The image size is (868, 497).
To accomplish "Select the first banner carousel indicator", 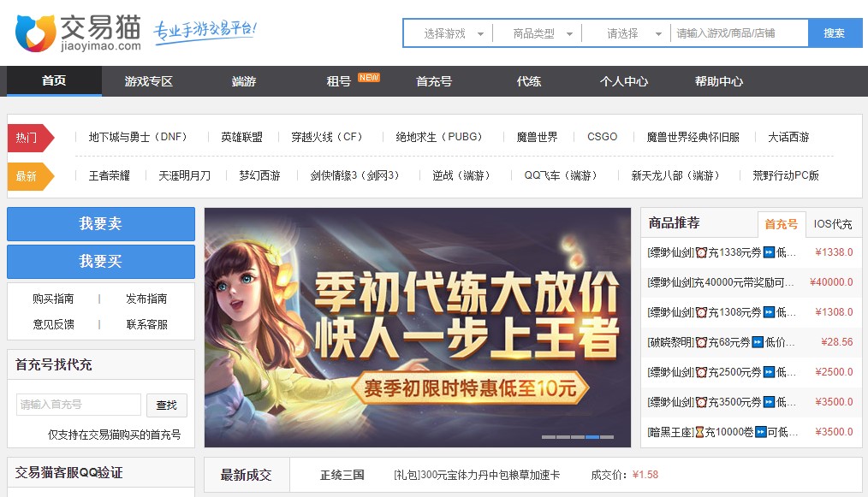I will (x=549, y=437).
